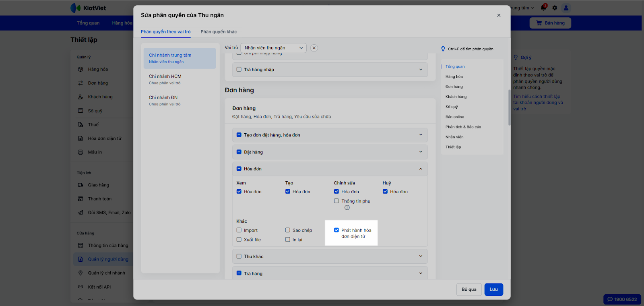Click the info icon under Thông tin phụ
The height and width of the screenshot is (306, 644).
tap(347, 208)
